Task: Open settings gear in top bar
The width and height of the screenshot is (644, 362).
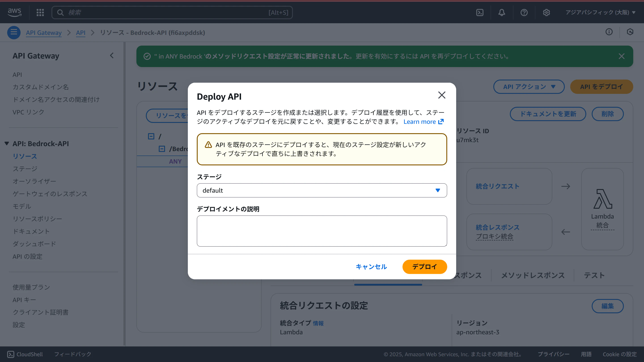Action: pos(546,13)
